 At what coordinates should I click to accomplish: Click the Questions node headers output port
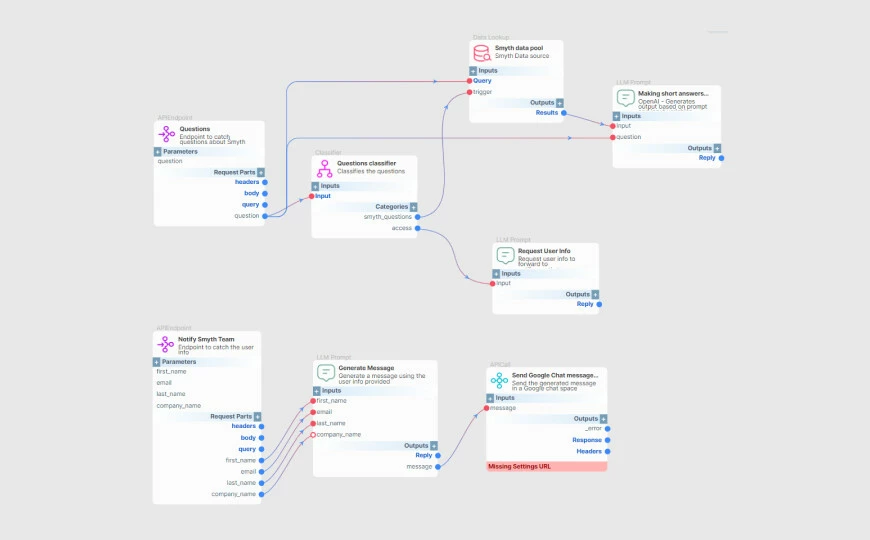pyautogui.click(x=265, y=182)
